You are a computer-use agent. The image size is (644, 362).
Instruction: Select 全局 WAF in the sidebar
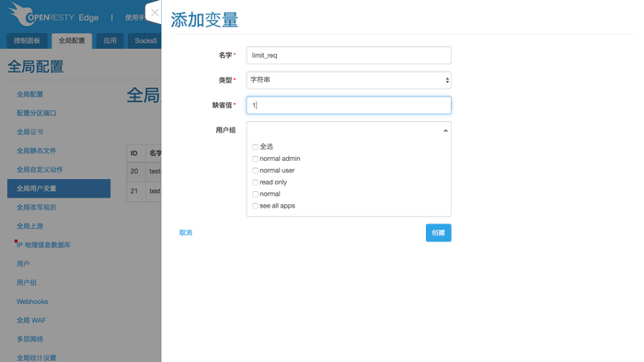31,320
